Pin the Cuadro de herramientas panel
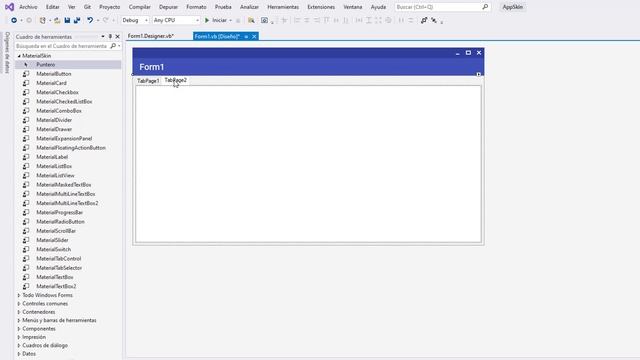This screenshot has height=360, width=640. pos(110,37)
